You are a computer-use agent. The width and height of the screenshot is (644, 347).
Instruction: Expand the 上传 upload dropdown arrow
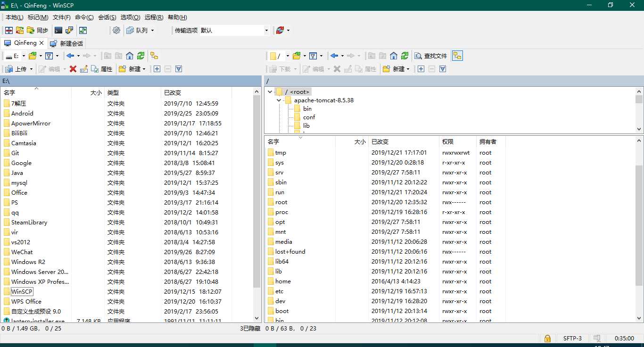31,69
